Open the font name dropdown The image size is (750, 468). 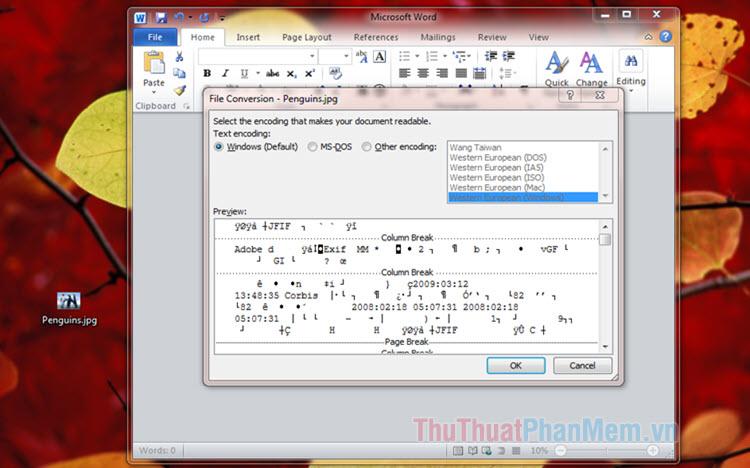[x=310, y=56]
